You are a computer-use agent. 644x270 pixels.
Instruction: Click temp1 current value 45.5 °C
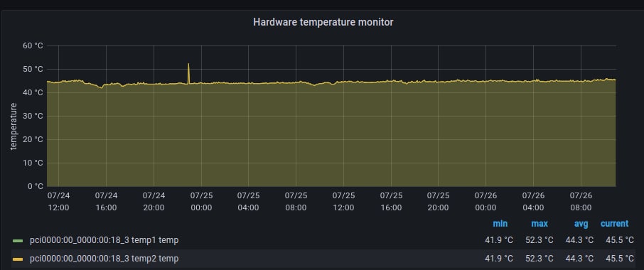click(x=620, y=240)
